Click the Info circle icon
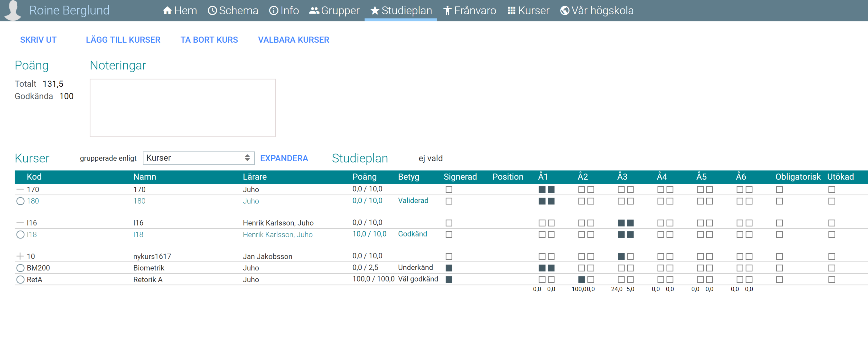This screenshot has height=337, width=868. tap(273, 11)
